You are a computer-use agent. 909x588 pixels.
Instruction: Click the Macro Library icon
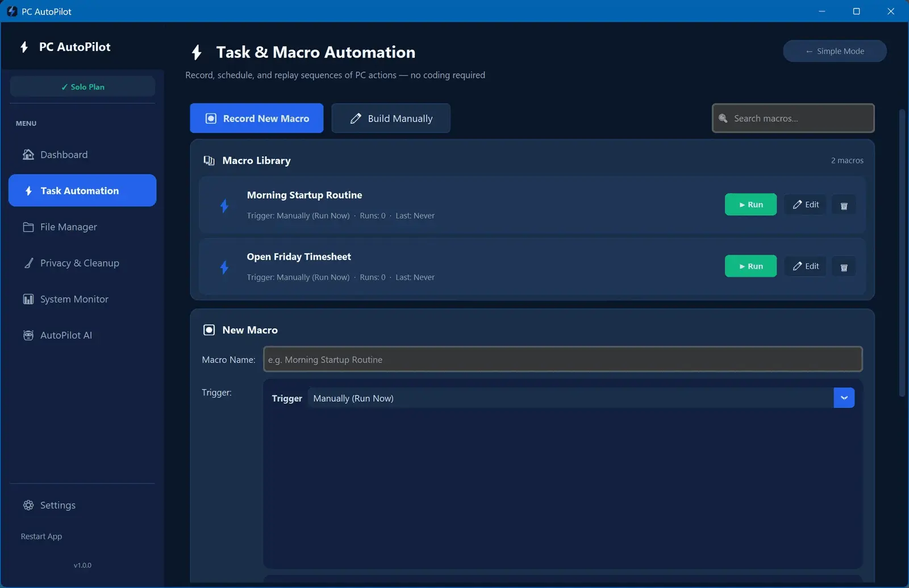[x=209, y=161]
